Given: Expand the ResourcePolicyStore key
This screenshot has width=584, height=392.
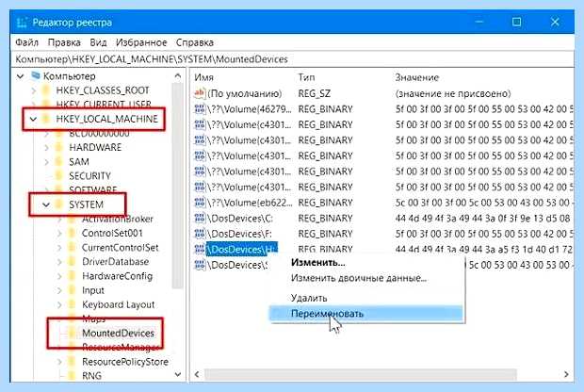Looking at the screenshot, I should [x=59, y=362].
